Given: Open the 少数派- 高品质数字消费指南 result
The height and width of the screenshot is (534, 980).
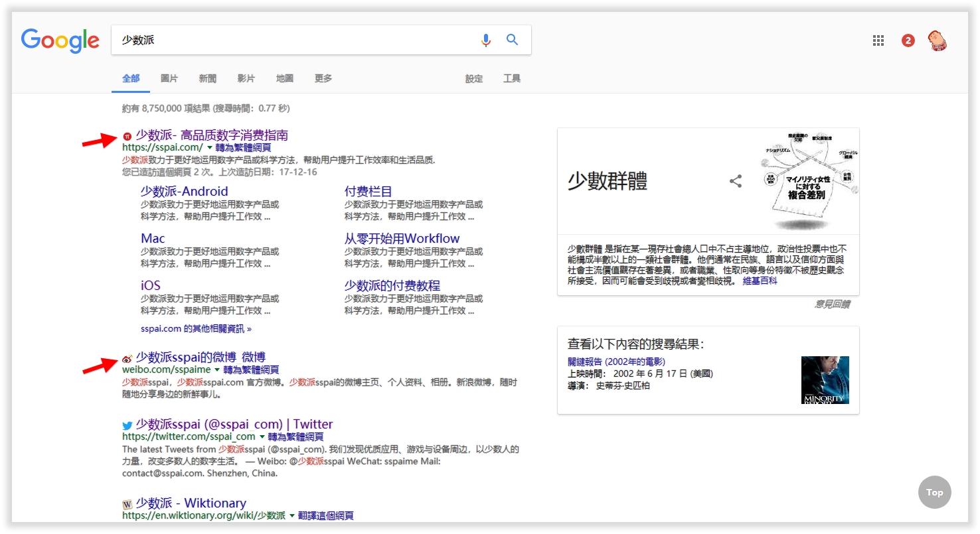Looking at the screenshot, I should [212, 135].
